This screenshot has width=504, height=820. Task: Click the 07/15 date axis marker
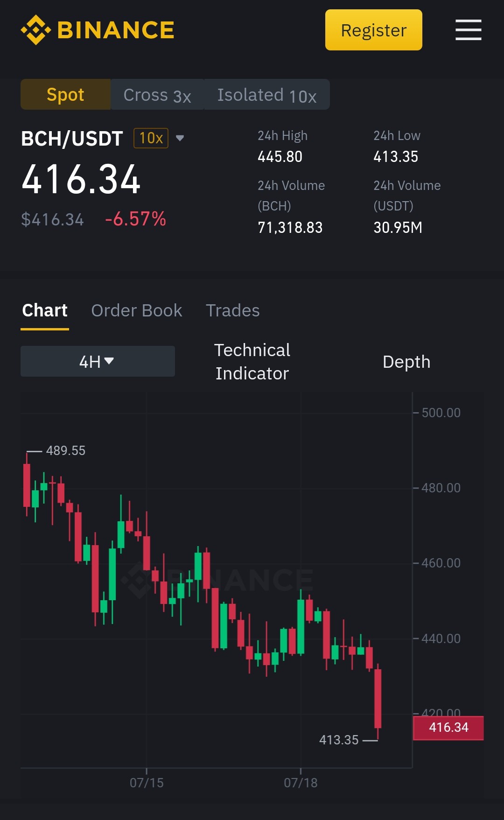point(147,783)
